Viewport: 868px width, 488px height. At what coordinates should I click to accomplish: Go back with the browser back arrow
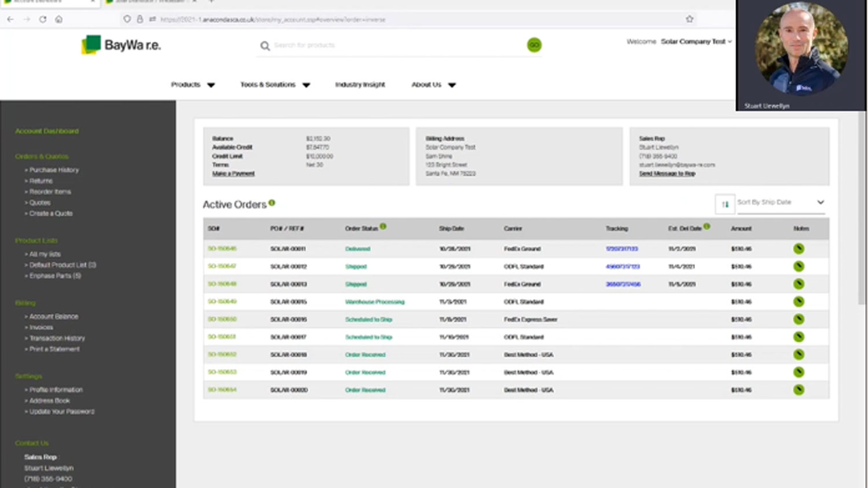pyautogui.click(x=10, y=19)
